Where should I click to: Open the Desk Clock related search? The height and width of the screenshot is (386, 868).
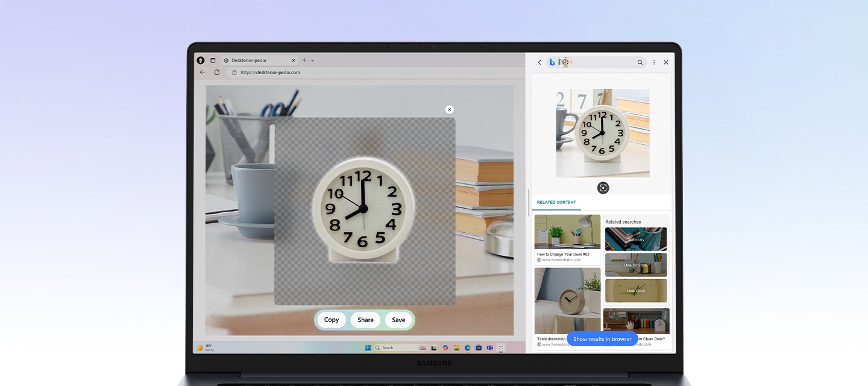point(636,290)
